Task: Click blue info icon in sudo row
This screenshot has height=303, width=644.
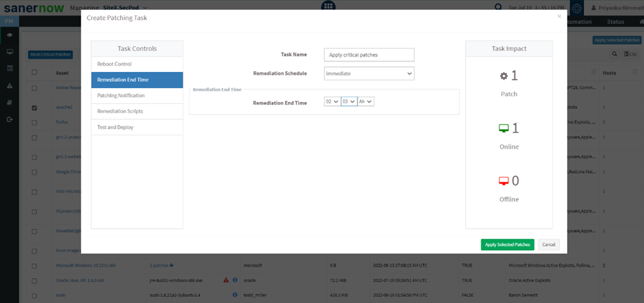Action: (x=235, y=295)
